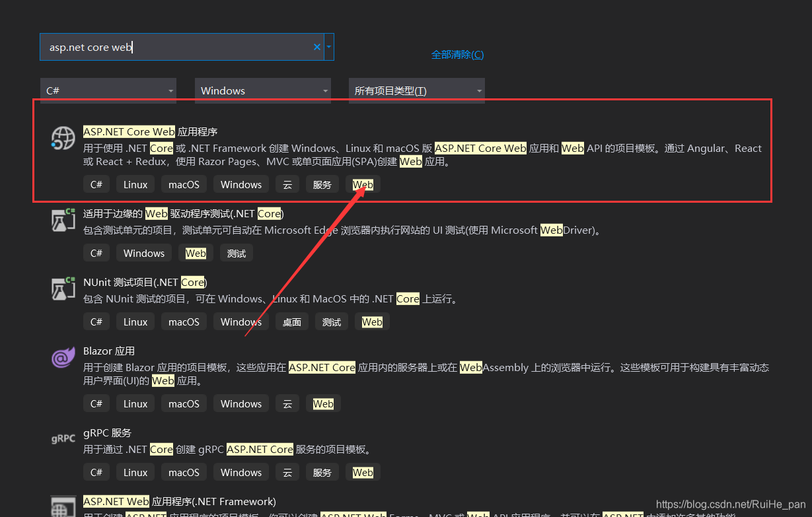This screenshot has height=517, width=812.
Task: Select the 适用于边缘的 Web 驱动程序测试 template title
Action: (184, 213)
